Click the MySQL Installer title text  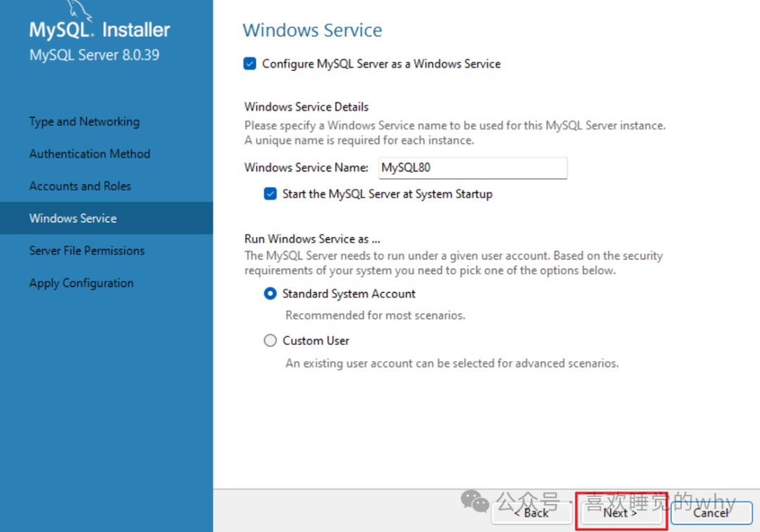click(99, 30)
